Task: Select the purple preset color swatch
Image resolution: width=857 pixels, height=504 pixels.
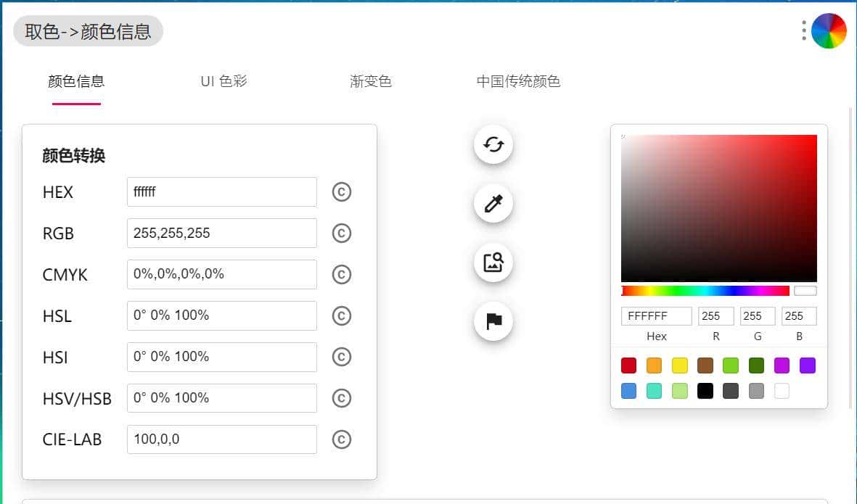Action: pos(808,365)
